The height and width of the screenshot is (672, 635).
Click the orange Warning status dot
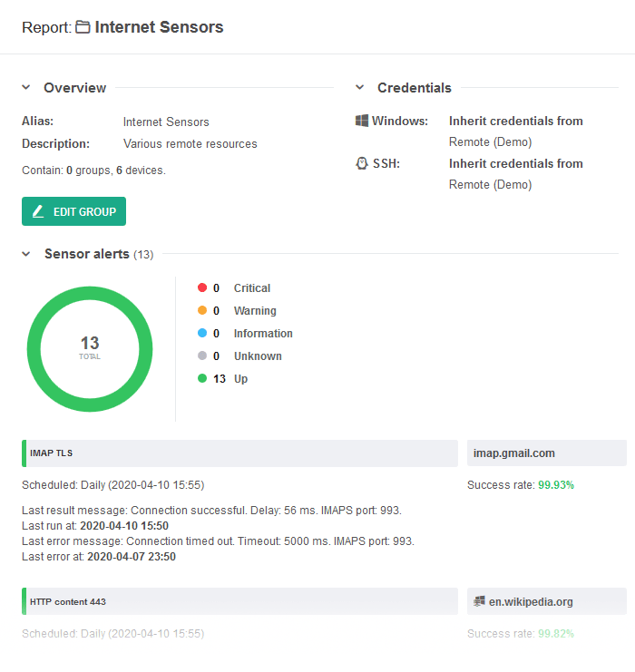pos(202,310)
